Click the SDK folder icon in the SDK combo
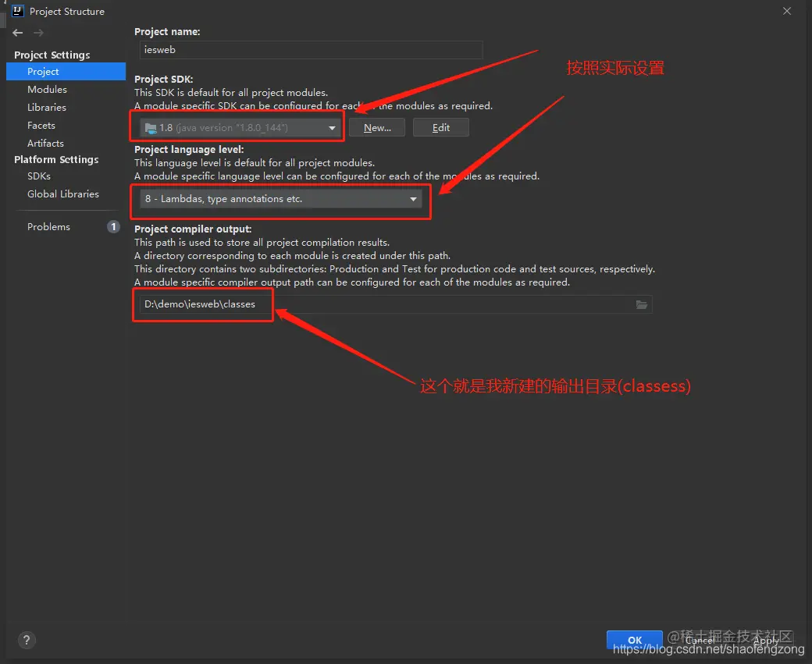The height and width of the screenshot is (664, 812). [x=150, y=128]
